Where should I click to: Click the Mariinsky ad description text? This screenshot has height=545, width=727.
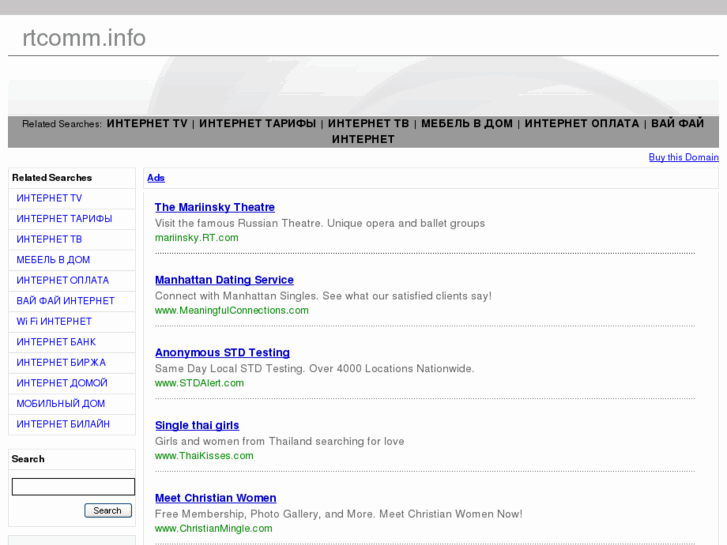click(320, 223)
